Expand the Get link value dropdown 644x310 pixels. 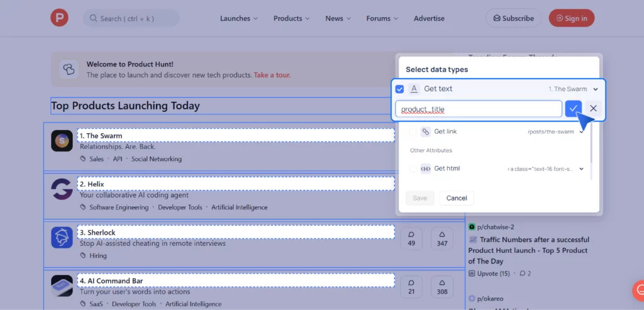[x=582, y=132]
